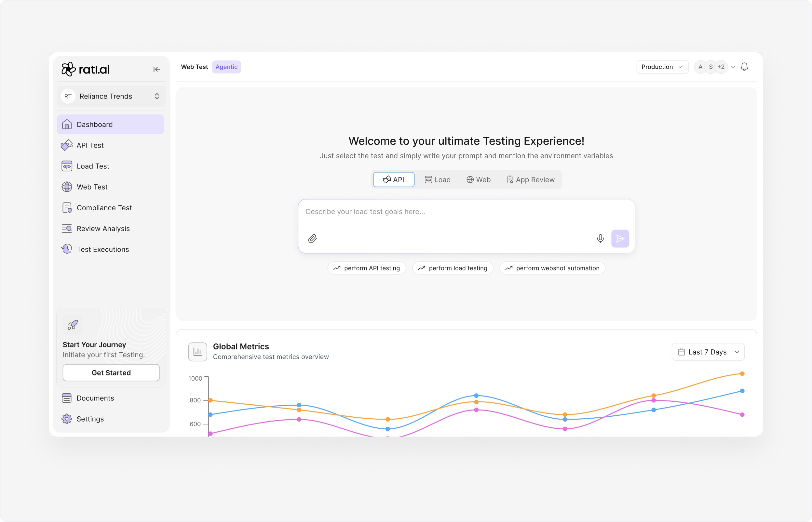This screenshot has width=812, height=522.
Task: Click the paperclip attachment icon
Action: (312, 239)
